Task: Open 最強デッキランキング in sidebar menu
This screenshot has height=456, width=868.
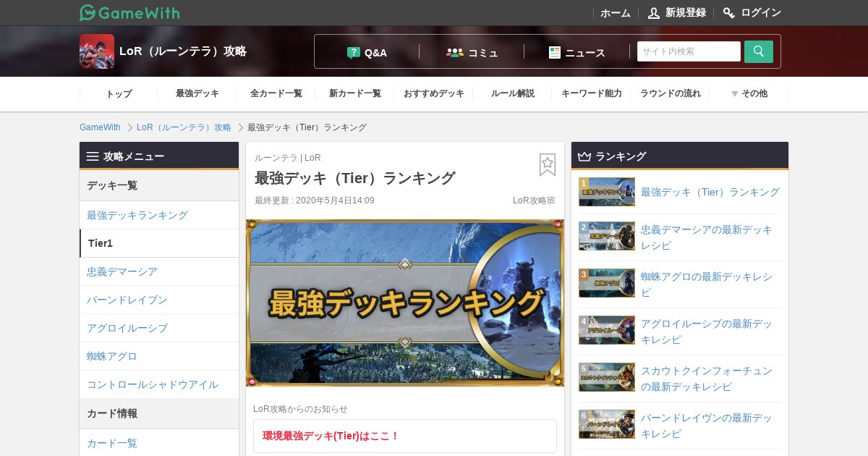Action: click(x=159, y=215)
